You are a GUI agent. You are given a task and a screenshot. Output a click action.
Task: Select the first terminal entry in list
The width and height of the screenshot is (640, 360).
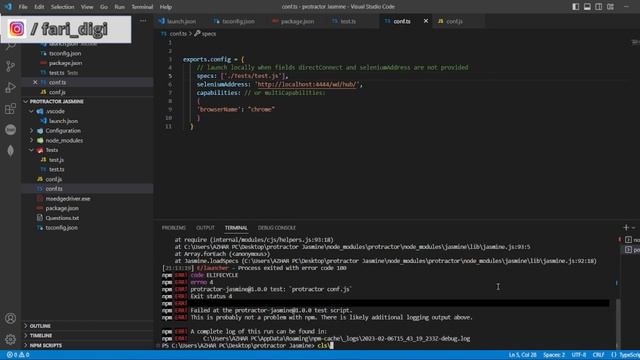click(632, 240)
